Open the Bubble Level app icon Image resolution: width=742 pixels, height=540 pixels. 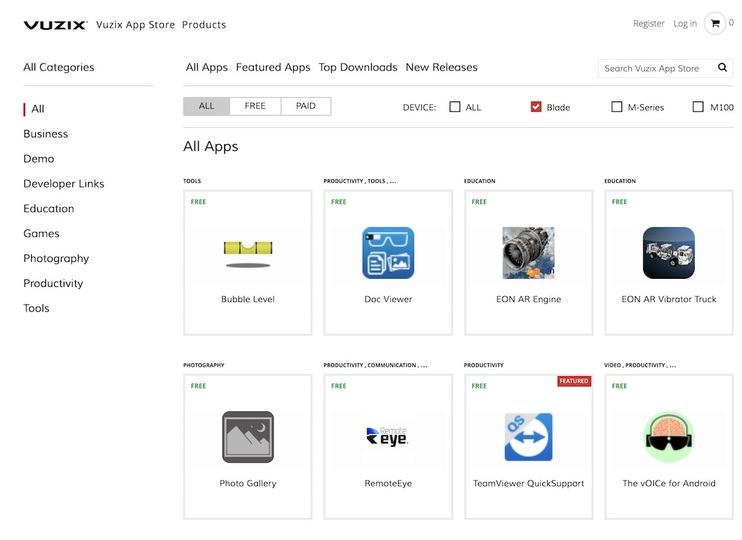(x=248, y=253)
